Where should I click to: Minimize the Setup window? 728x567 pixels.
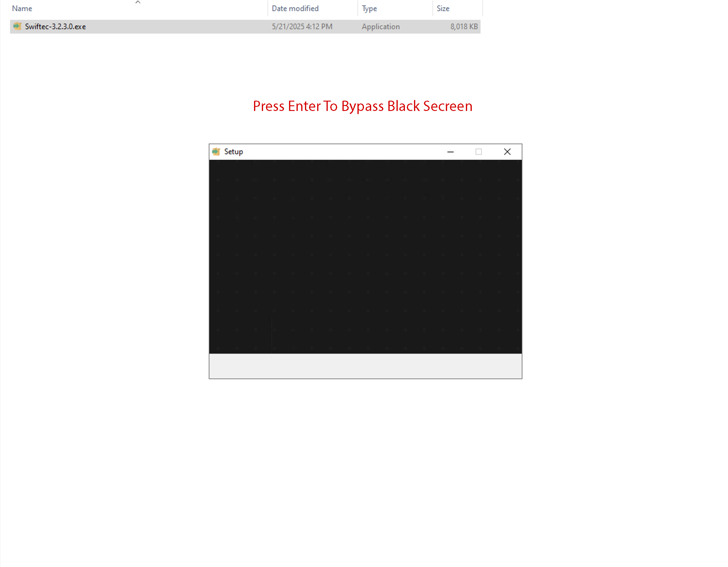coord(451,152)
